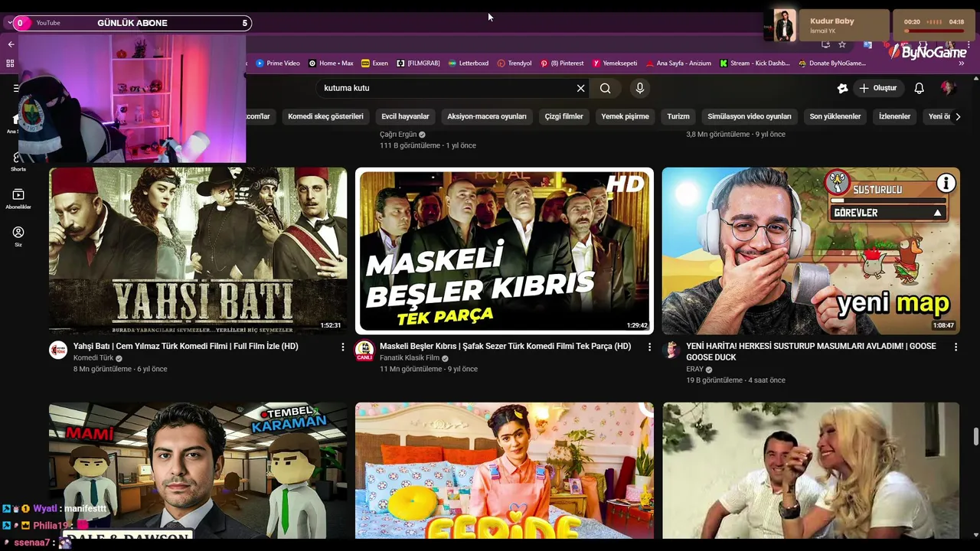
Task: Play the thumbnail with laughing blonde woman
Action: [811, 470]
